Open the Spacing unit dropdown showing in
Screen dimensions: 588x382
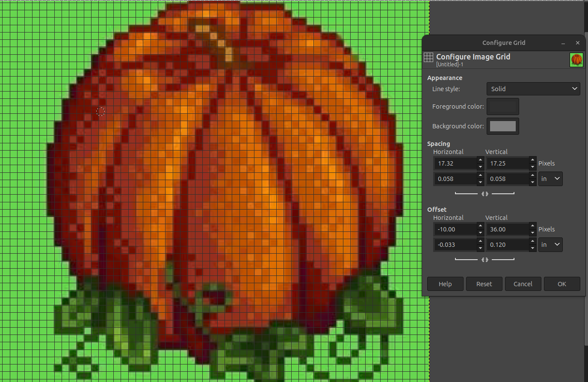click(550, 179)
